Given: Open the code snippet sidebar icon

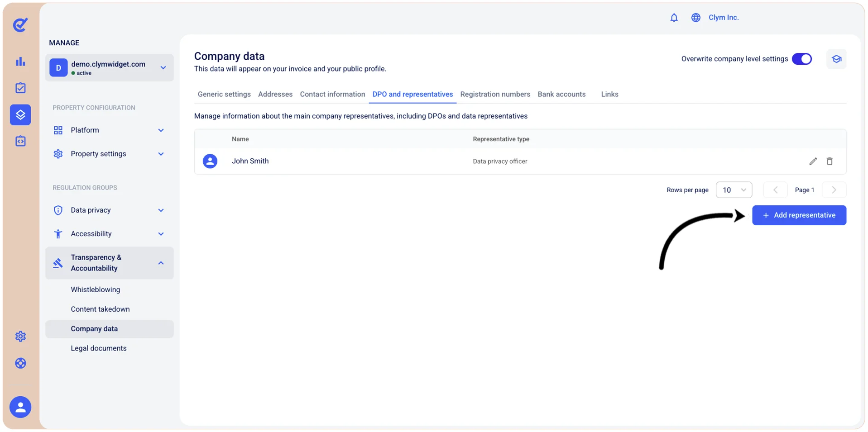Looking at the screenshot, I should [20, 141].
